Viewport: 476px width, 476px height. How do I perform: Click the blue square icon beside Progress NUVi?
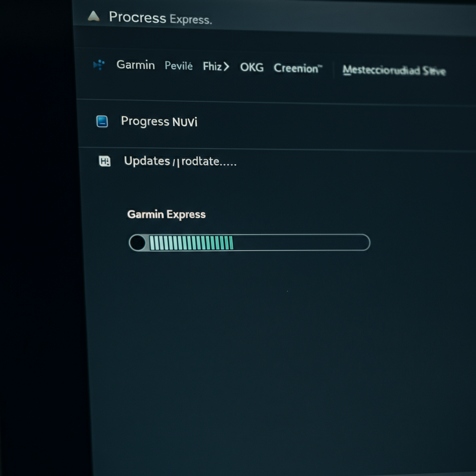pyautogui.click(x=102, y=122)
